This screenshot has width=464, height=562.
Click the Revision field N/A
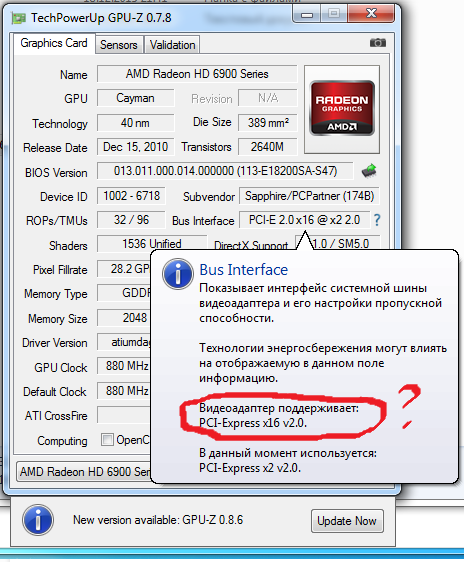point(268,98)
